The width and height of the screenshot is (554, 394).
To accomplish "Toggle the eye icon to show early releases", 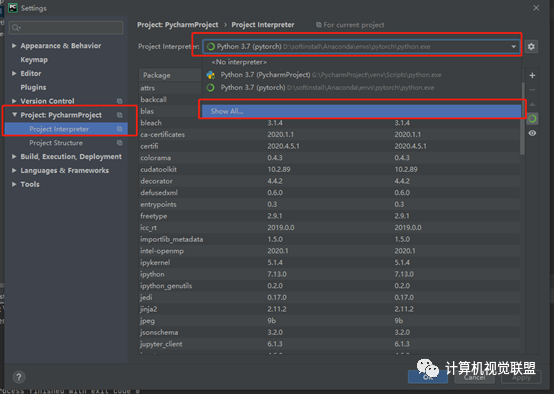I will tap(532, 133).
